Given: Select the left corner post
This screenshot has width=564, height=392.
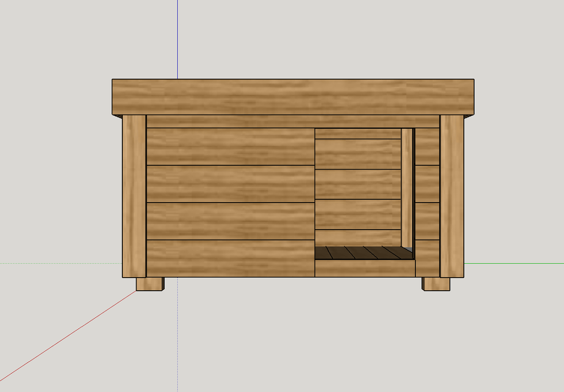Looking at the screenshot, I should (134, 197).
